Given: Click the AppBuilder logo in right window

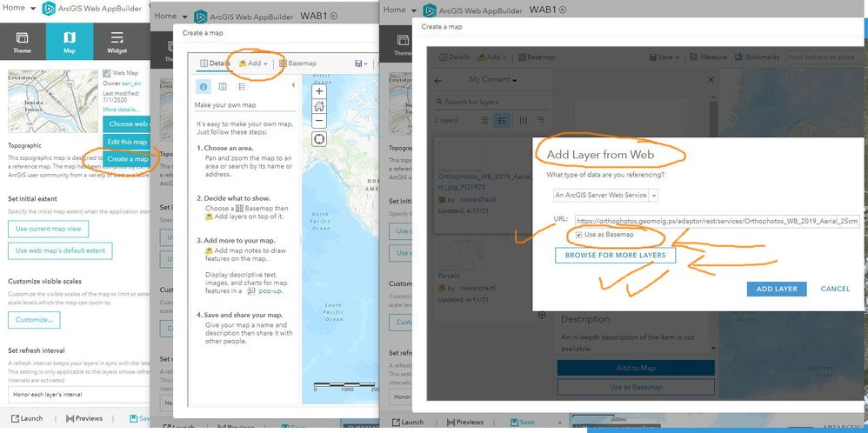Looking at the screenshot, I should pyautogui.click(x=430, y=10).
